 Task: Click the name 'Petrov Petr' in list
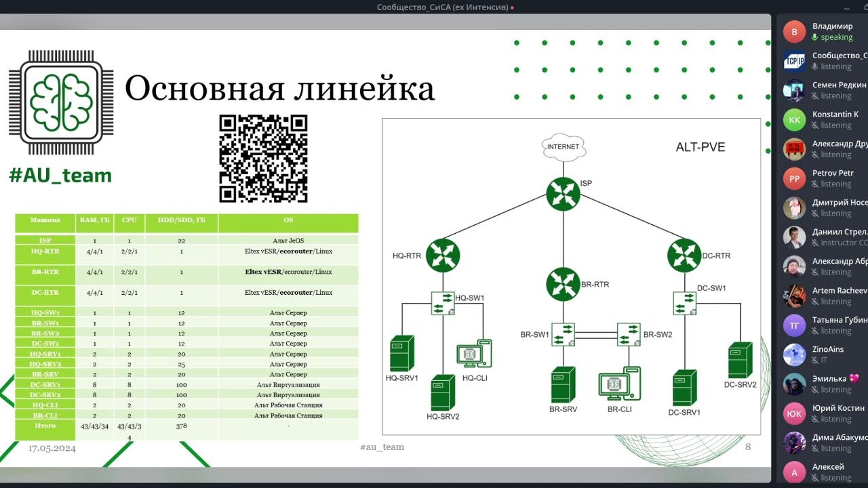click(833, 173)
